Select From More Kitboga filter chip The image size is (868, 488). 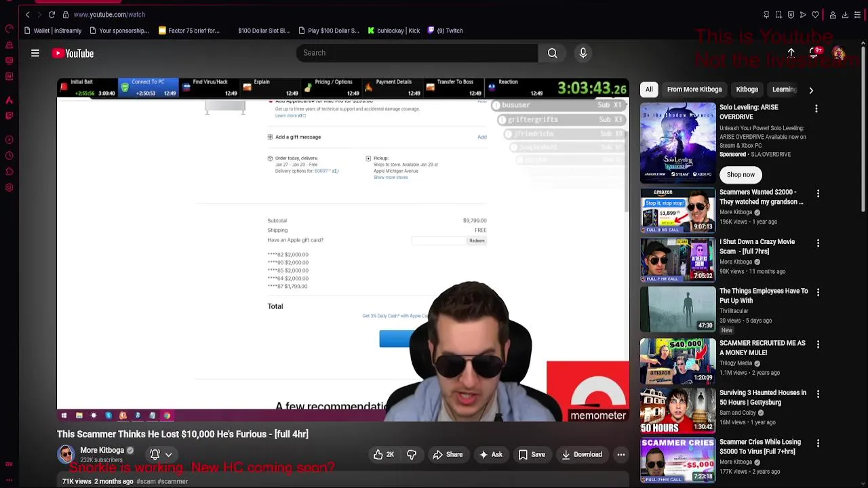(694, 89)
